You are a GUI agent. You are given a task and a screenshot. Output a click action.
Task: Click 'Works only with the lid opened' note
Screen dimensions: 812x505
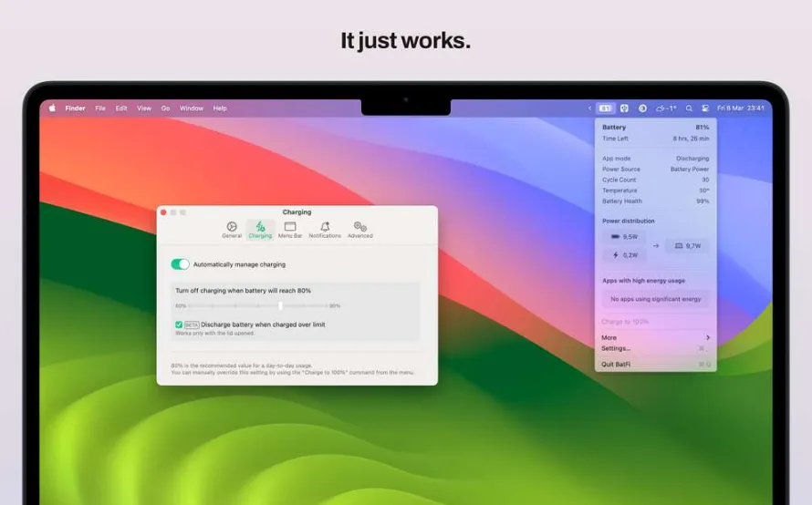(x=214, y=334)
